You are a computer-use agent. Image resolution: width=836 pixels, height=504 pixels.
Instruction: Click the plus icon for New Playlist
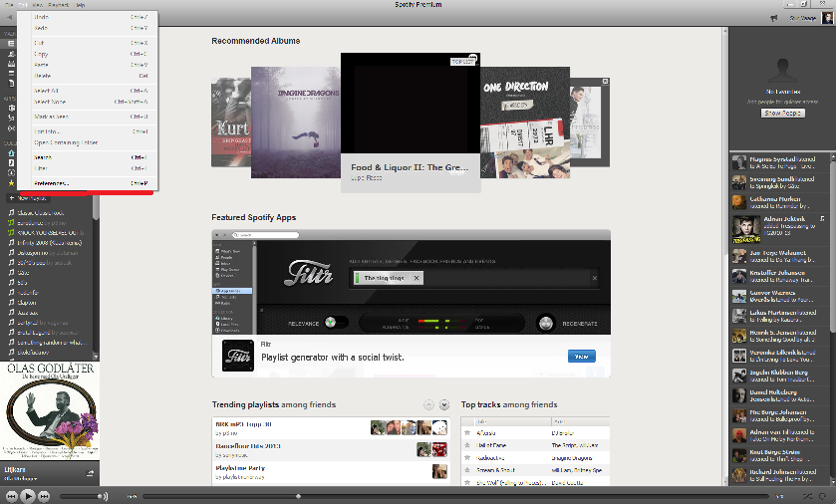pyautogui.click(x=12, y=198)
